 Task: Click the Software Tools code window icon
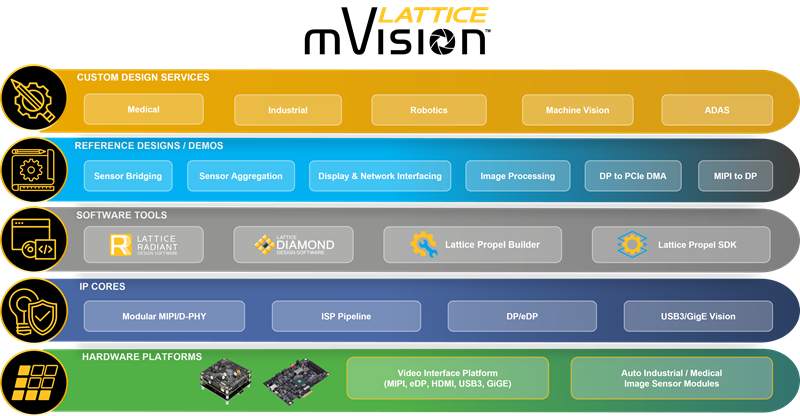coord(34,242)
